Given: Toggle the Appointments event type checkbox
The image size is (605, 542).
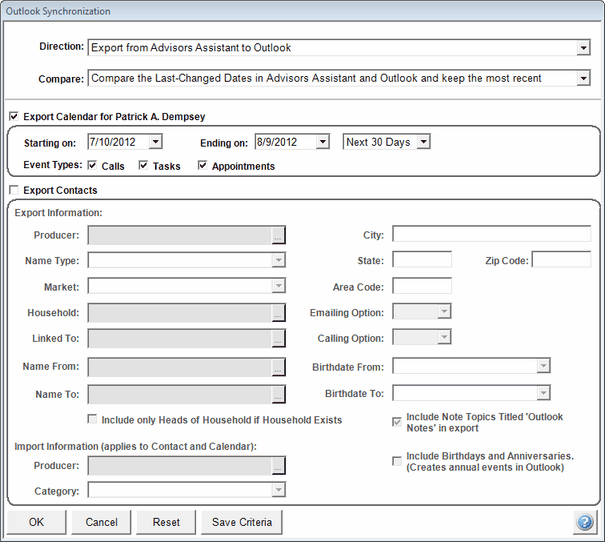Looking at the screenshot, I should tap(202, 165).
